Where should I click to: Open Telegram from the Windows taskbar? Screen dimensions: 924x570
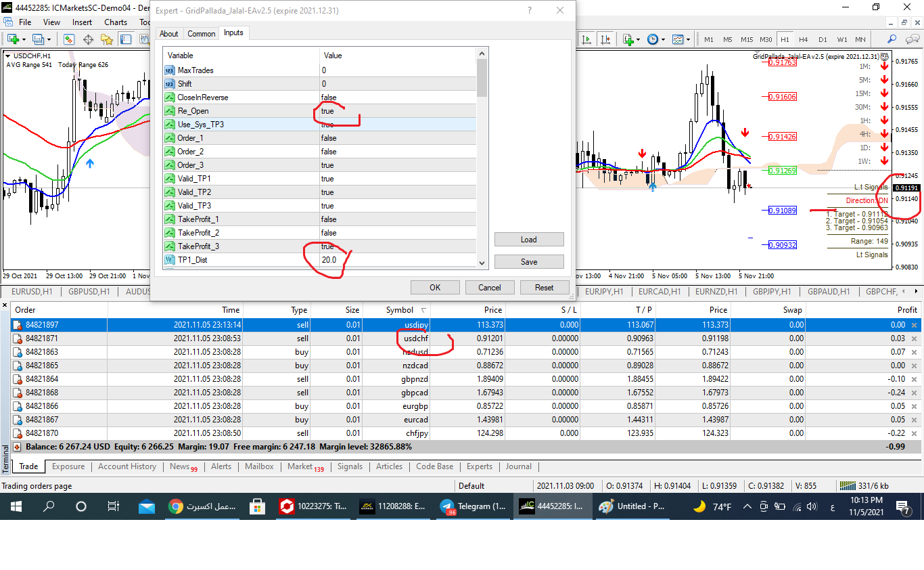(473, 506)
